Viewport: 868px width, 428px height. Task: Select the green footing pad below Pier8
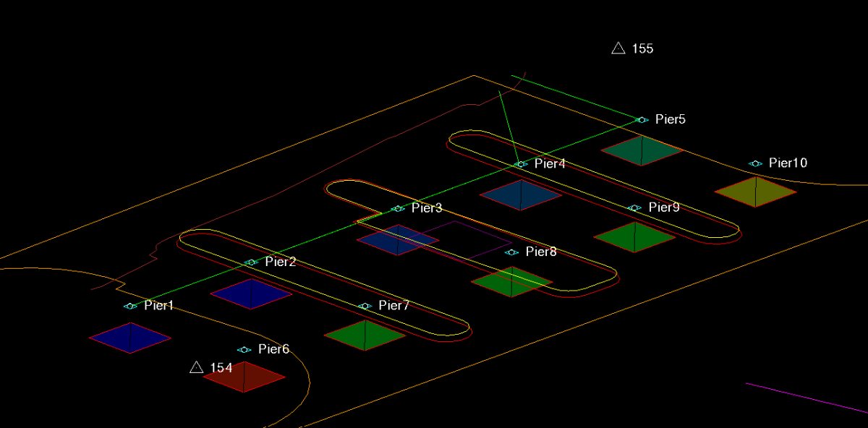click(x=511, y=282)
